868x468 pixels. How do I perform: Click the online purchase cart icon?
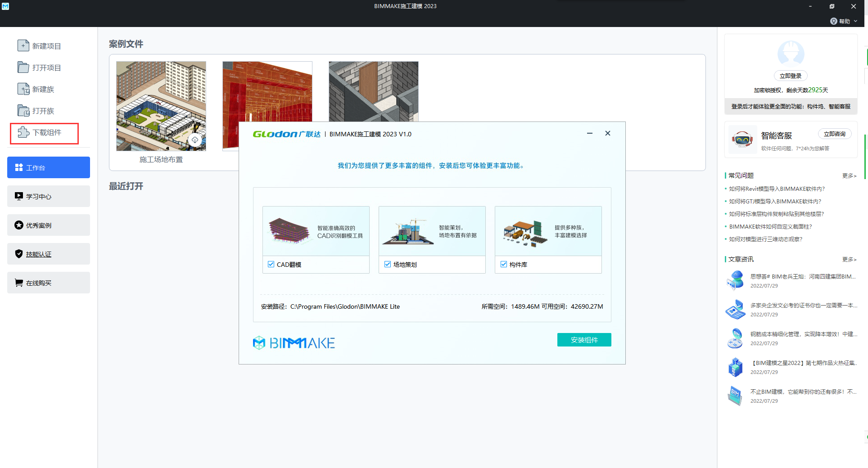19,283
